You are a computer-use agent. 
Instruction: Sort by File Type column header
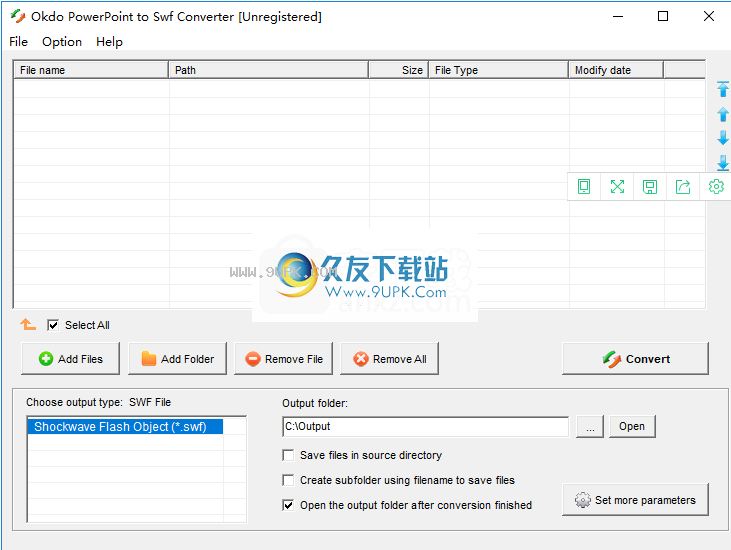pos(498,70)
